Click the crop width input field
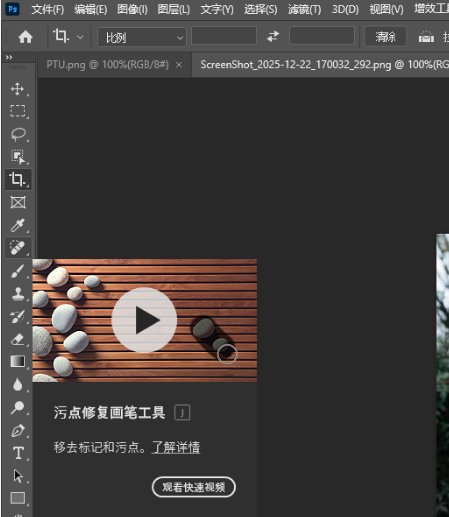 (224, 36)
